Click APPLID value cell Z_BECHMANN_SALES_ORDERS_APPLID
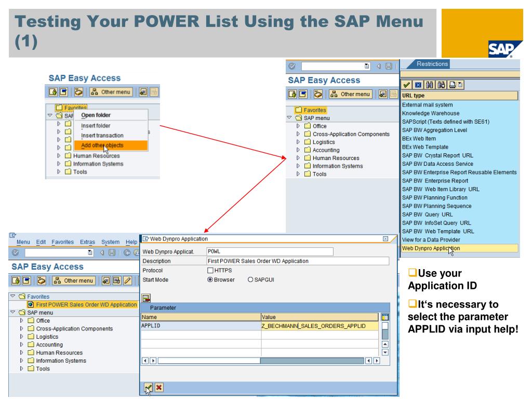Image resolution: width=532 pixels, height=399 pixels. pos(320,326)
